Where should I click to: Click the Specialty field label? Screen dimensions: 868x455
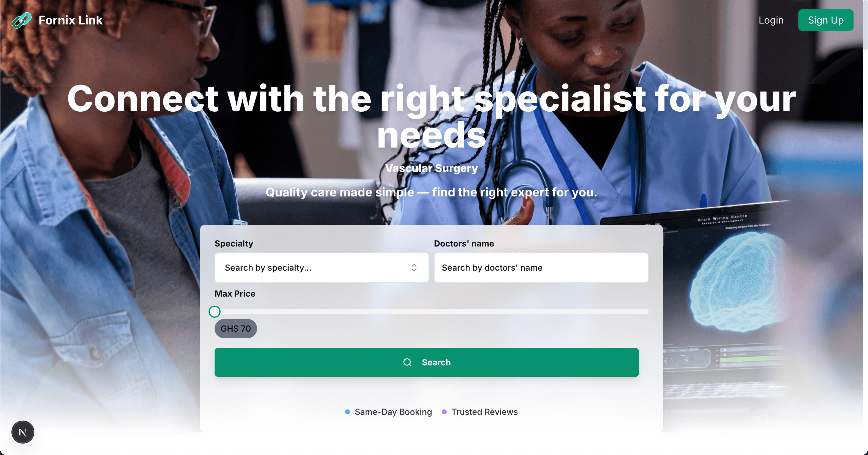pyautogui.click(x=234, y=243)
